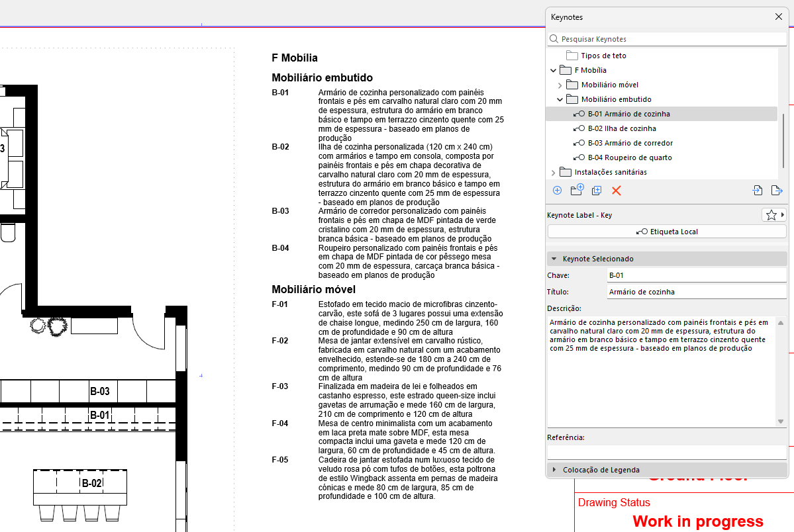
Task: Click the export keynotes icon
Action: (777, 191)
